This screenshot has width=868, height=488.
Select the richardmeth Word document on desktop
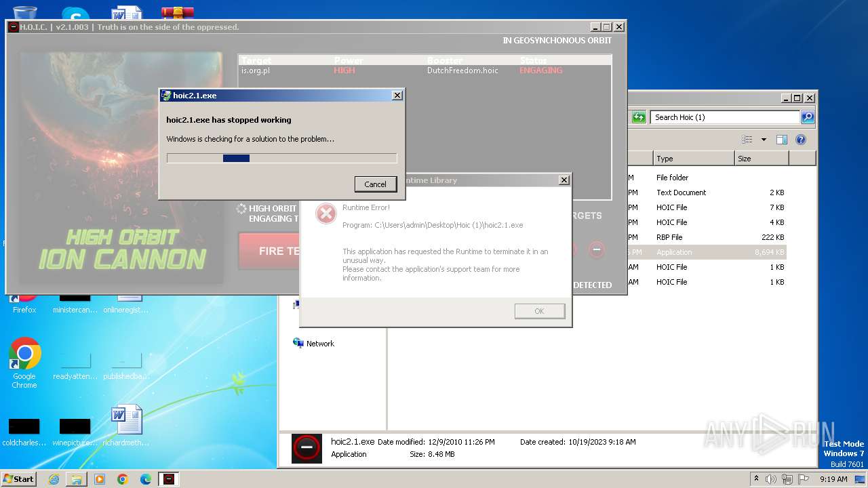126,426
